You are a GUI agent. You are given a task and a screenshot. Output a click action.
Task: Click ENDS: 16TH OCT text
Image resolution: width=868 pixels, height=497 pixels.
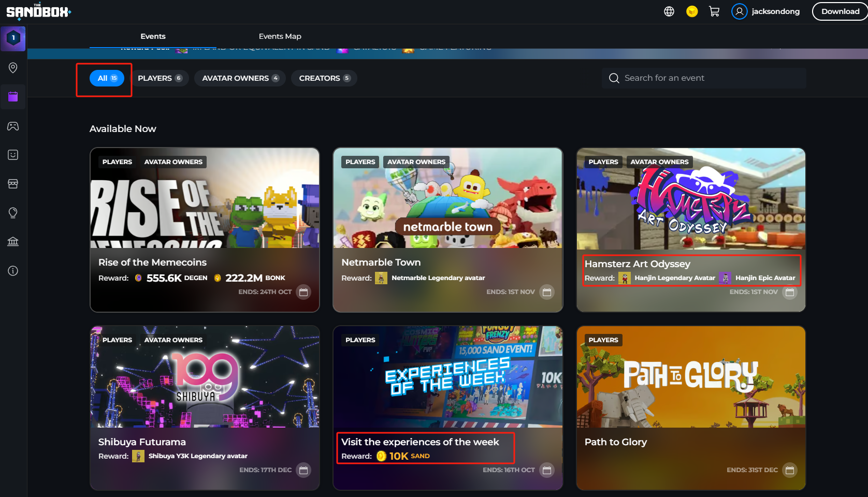click(x=509, y=470)
